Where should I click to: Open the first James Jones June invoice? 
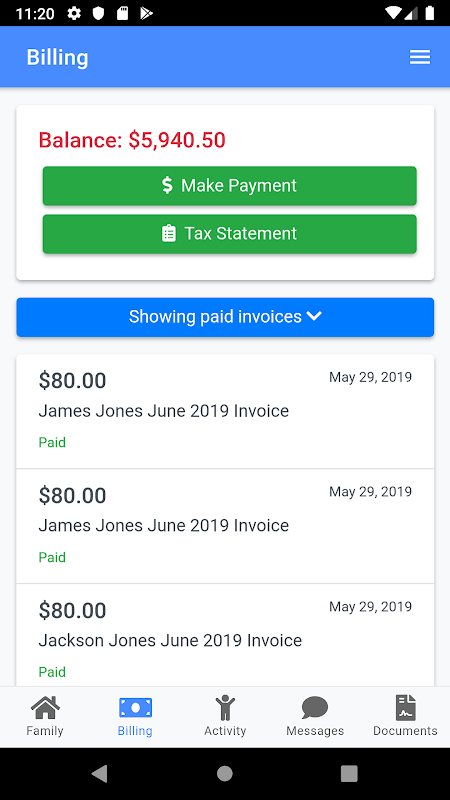tap(225, 411)
